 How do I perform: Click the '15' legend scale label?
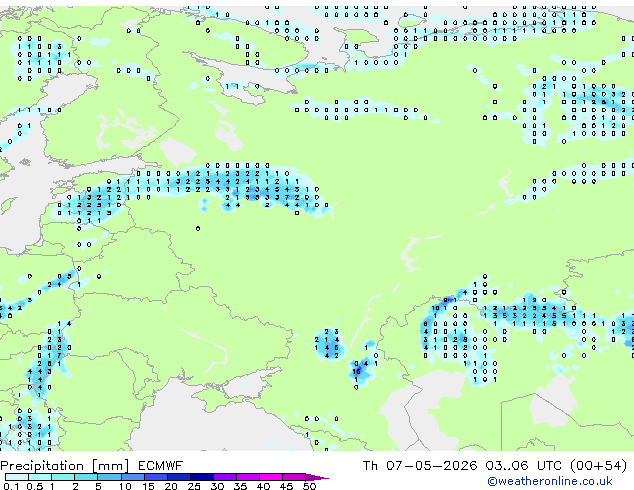click(148, 486)
